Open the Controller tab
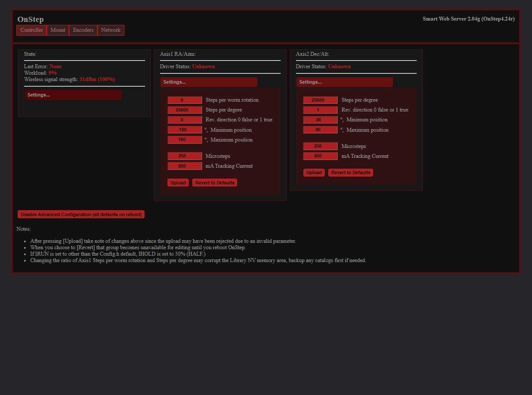Image resolution: width=532 pixels, height=395 pixels. click(32, 30)
